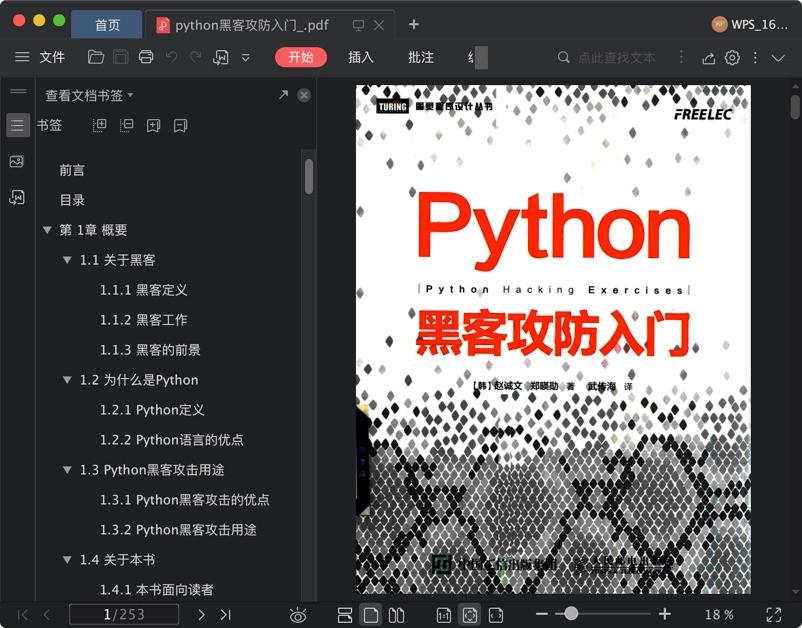Open the 插入 ribbon tab

click(361, 57)
